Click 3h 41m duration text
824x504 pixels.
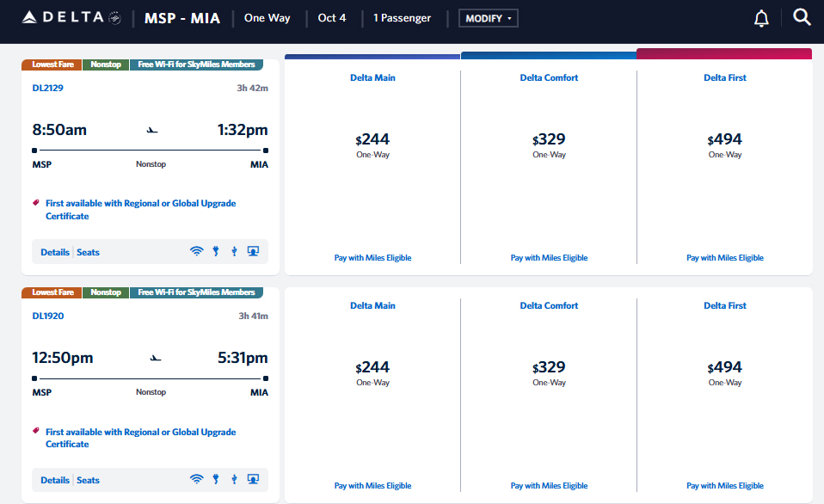pyautogui.click(x=253, y=316)
